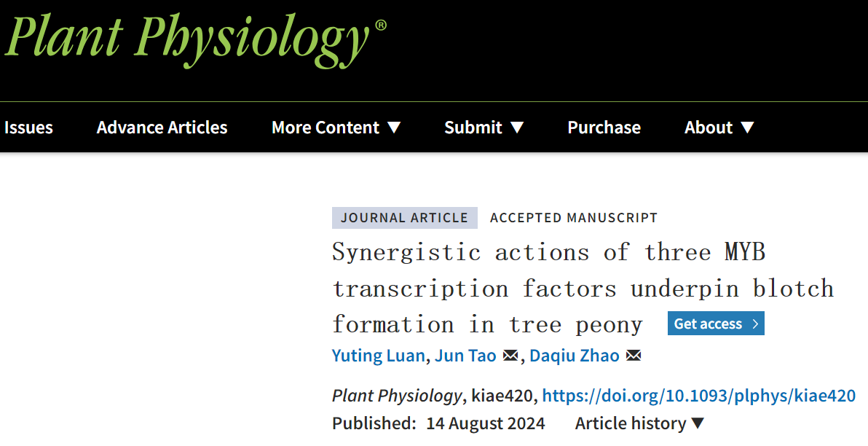
Task: Open author Yuting Luan's profile link
Action: (378, 356)
